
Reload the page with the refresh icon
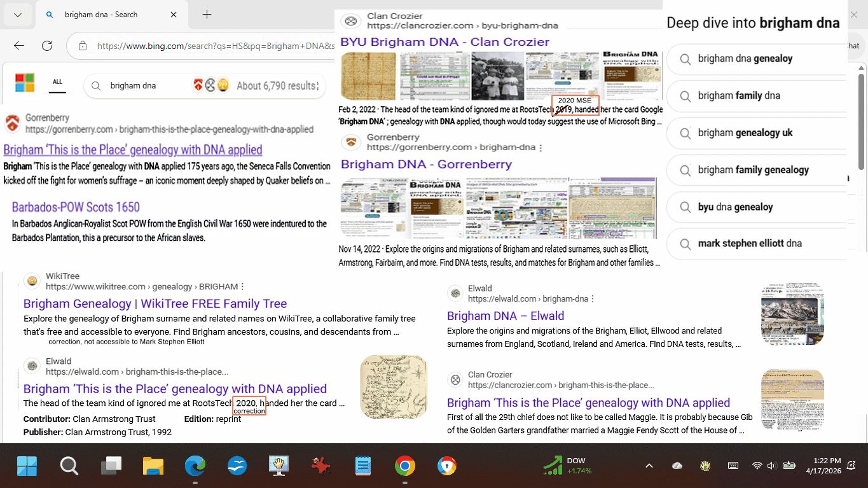click(47, 46)
